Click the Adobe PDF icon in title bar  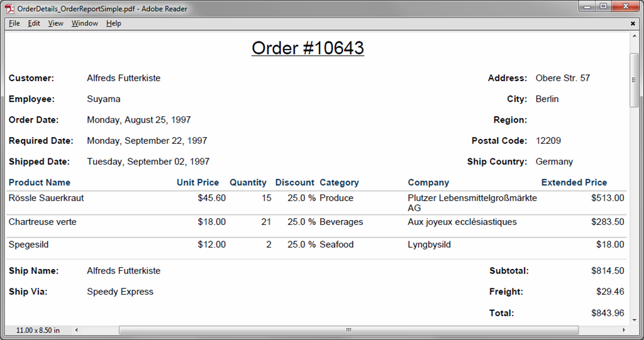[9, 9]
